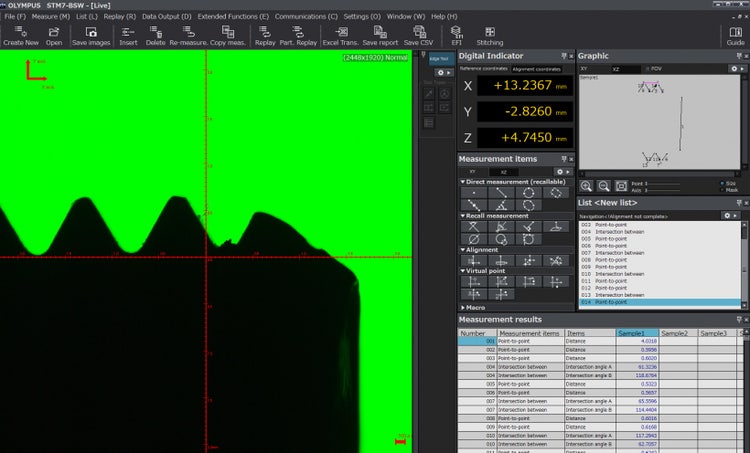Open the Extended Functions menu
750x453 pixels.
click(232, 16)
